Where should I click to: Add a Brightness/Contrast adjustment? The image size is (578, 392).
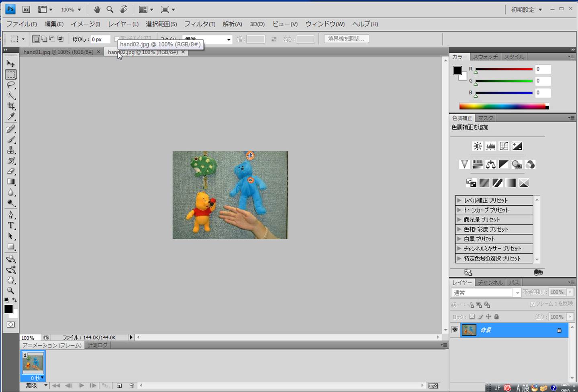(477, 146)
